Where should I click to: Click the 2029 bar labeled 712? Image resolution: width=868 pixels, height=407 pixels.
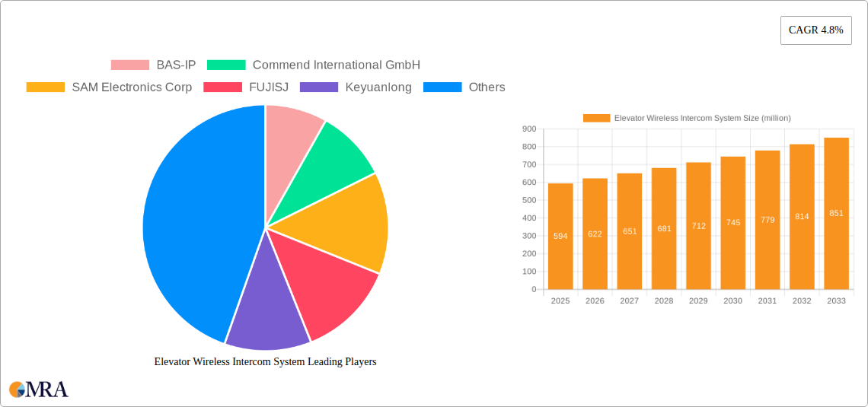(x=698, y=226)
